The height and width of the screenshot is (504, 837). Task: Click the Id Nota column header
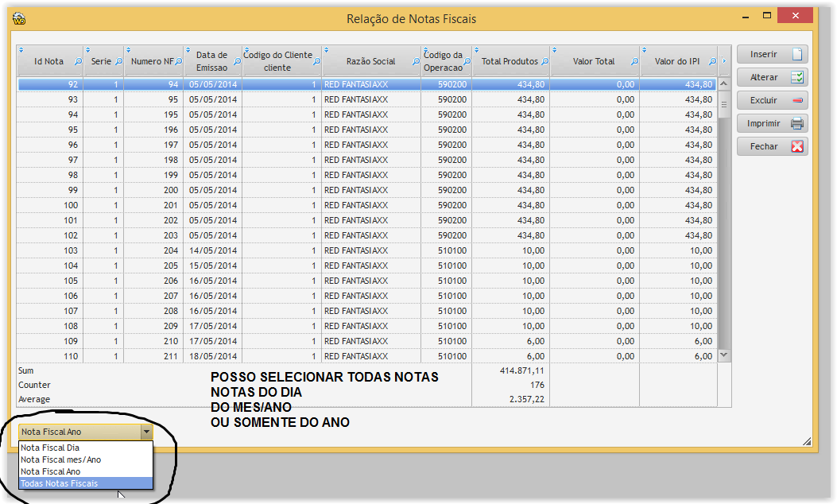tap(48, 61)
